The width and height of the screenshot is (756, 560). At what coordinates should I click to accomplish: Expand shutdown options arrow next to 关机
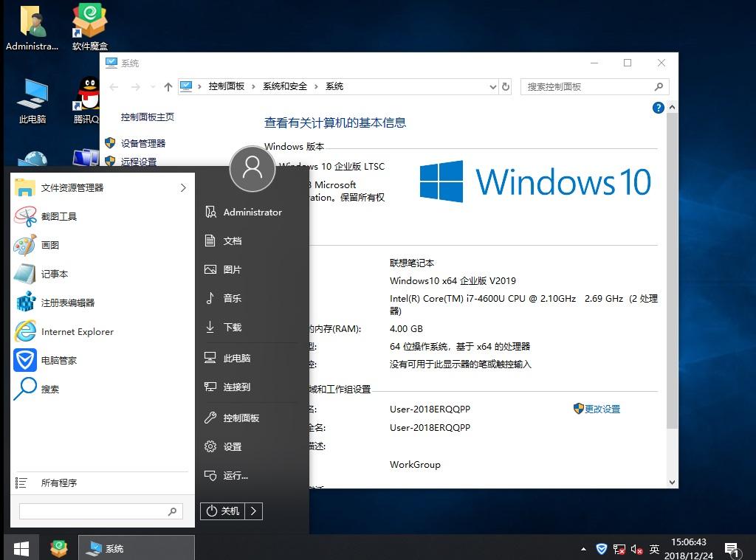pos(253,511)
